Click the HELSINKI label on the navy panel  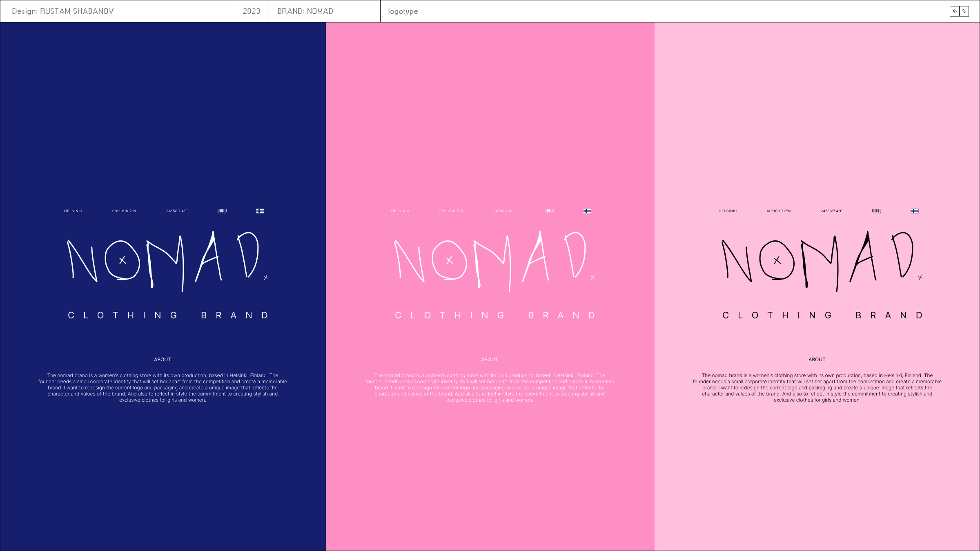pos(73,211)
